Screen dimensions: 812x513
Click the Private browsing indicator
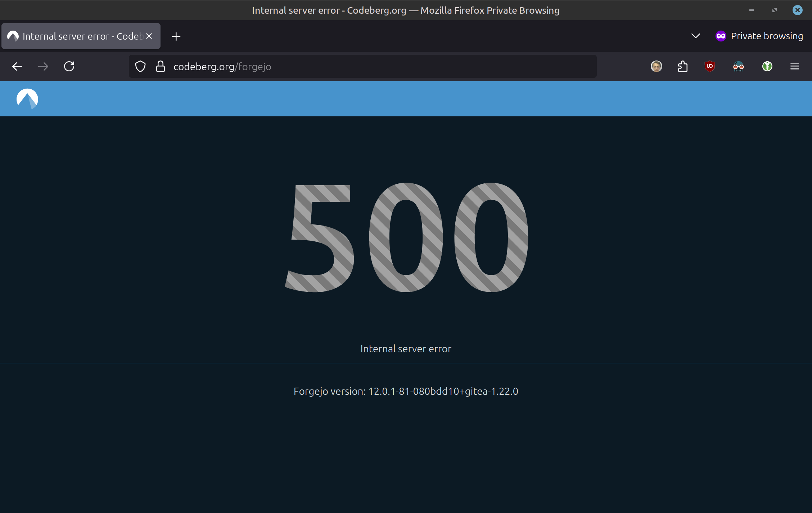pos(759,36)
